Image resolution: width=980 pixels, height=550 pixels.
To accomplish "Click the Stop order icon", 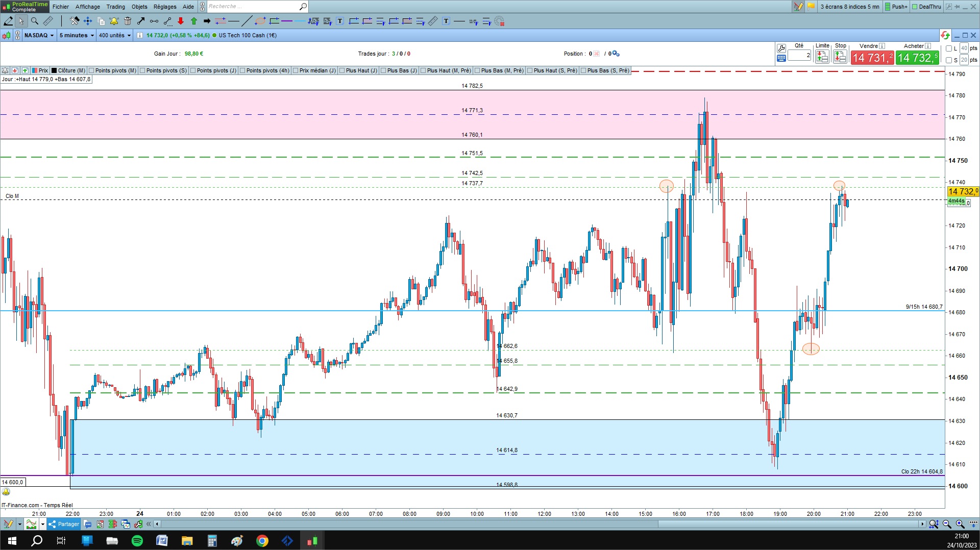I will click(840, 57).
